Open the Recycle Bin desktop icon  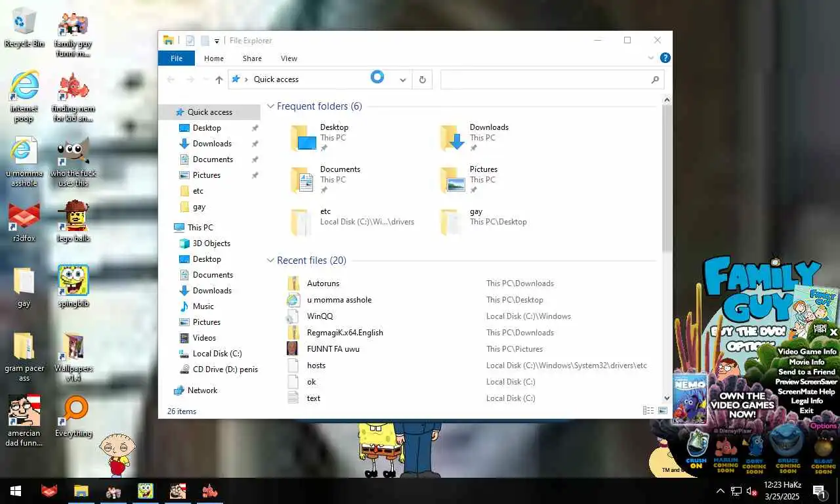[x=24, y=28]
